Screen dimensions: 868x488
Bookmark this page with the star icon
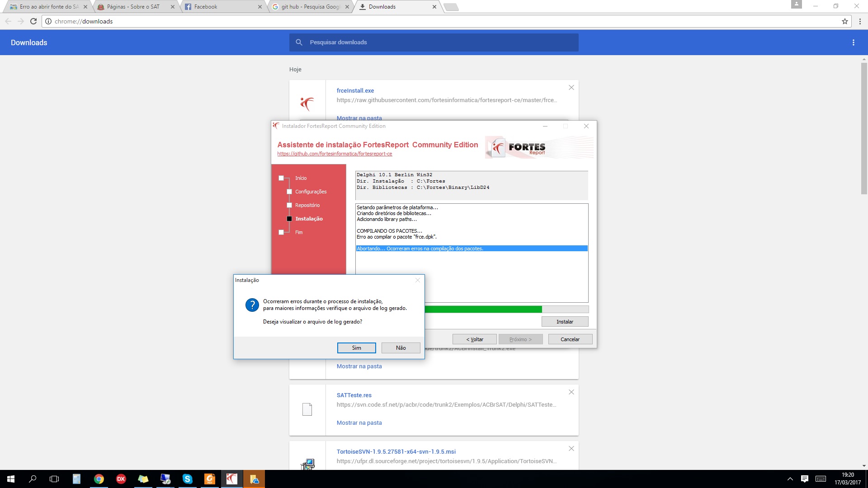point(844,21)
